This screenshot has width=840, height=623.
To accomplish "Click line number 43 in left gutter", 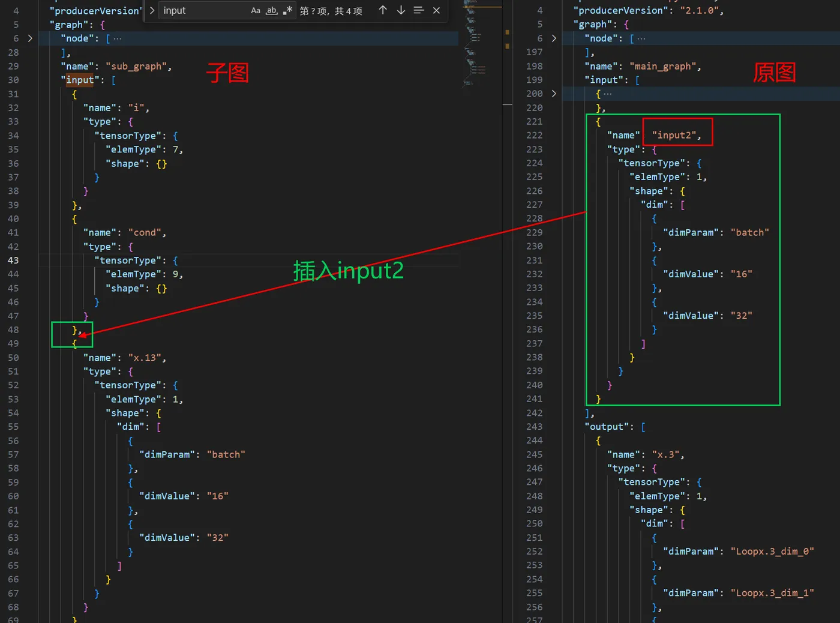I will coord(13,260).
